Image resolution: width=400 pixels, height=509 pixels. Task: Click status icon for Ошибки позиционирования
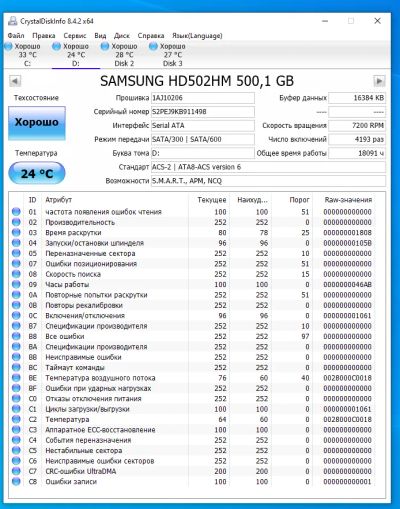pos(16,264)
